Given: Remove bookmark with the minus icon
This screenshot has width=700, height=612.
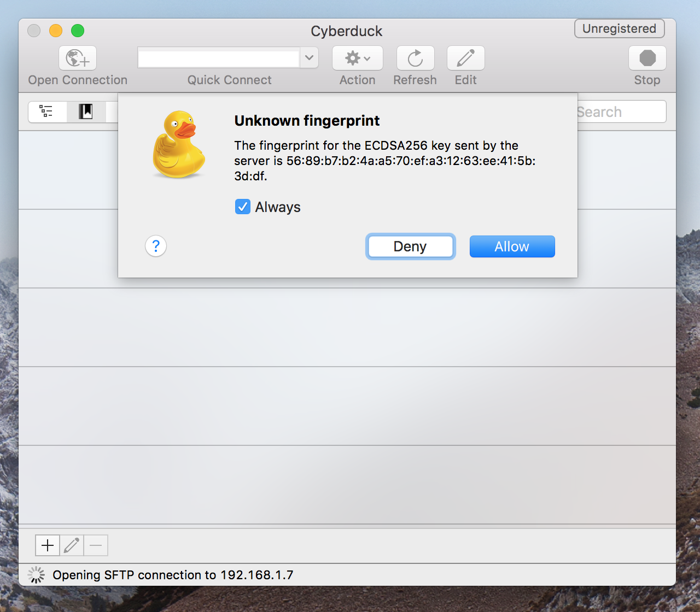Looking at the screenshot, I should [x=96, y=545].
